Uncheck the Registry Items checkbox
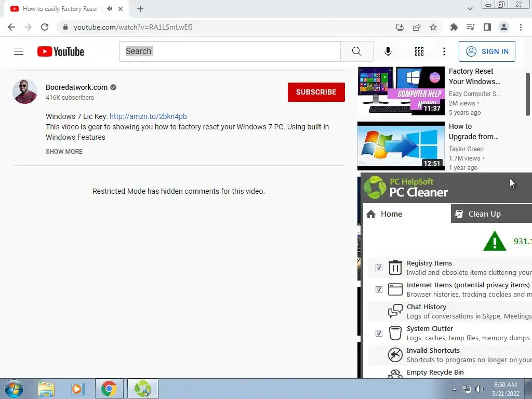The width and height of the screenshot is (532, 399). tap(379, 268)
